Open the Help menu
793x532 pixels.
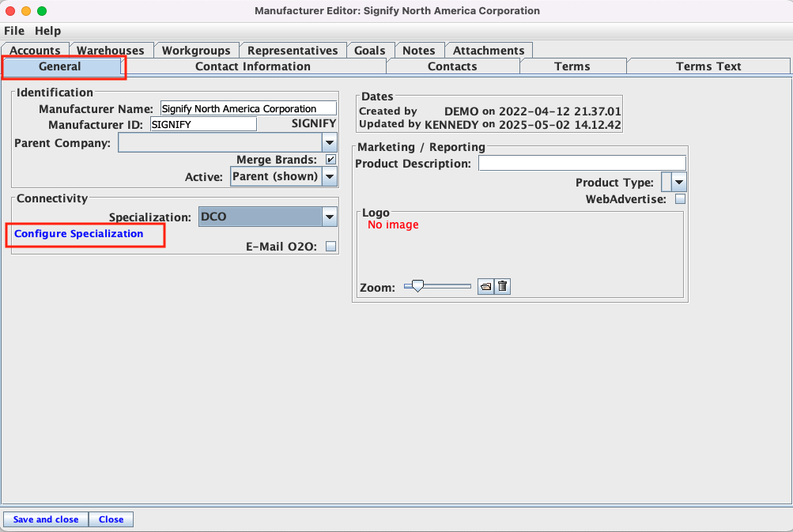[47, 31]
